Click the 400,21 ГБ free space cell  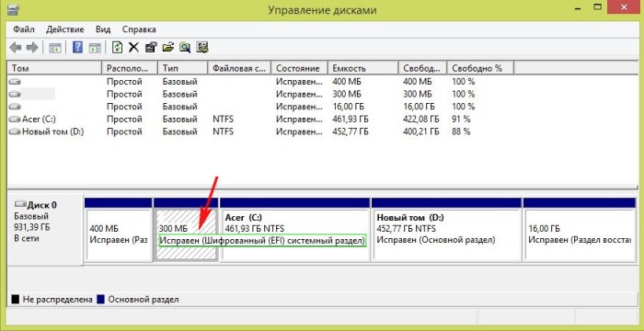pos(421,131)
